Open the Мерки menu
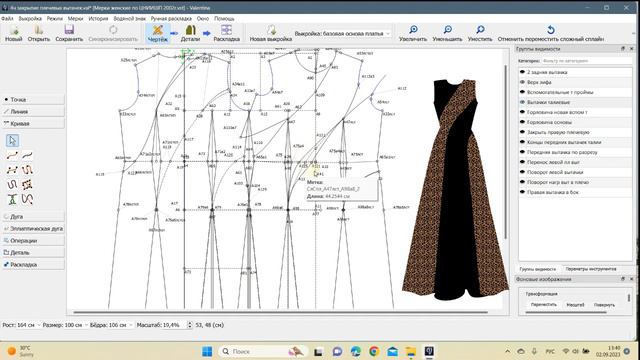Image resolution: width=640 pixels, height=360 pixels. pyautogui.click(x=75, y=19)
